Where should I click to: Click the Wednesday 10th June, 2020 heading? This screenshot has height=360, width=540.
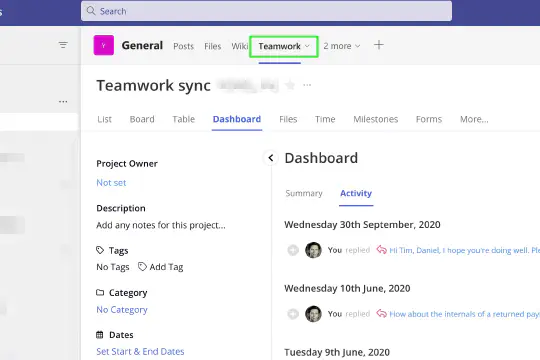tap(347, 288)
